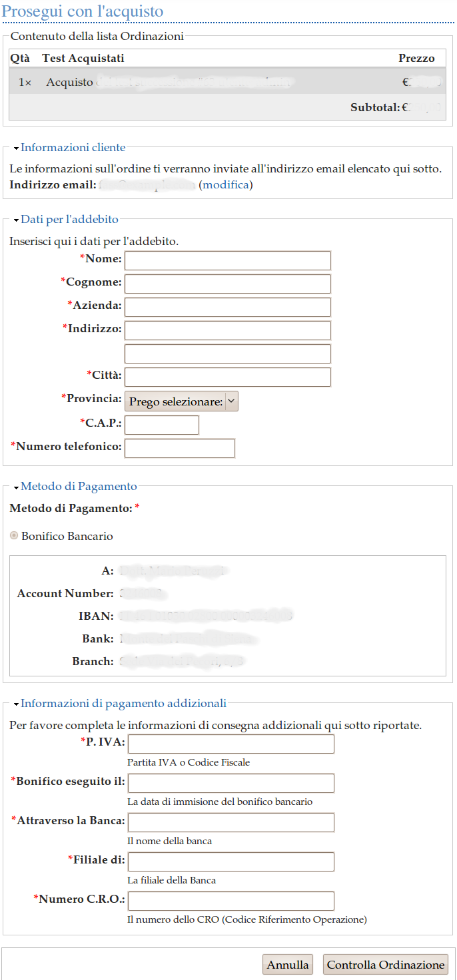Select the first Indirizzo address line
The width and height of the screenshot is (457, 980).
tap(228, 330)
